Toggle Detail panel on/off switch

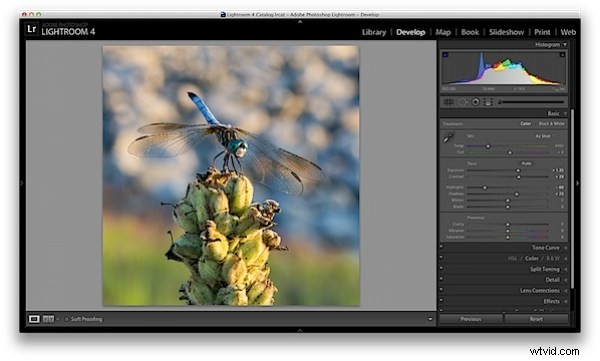coord(441,279)
